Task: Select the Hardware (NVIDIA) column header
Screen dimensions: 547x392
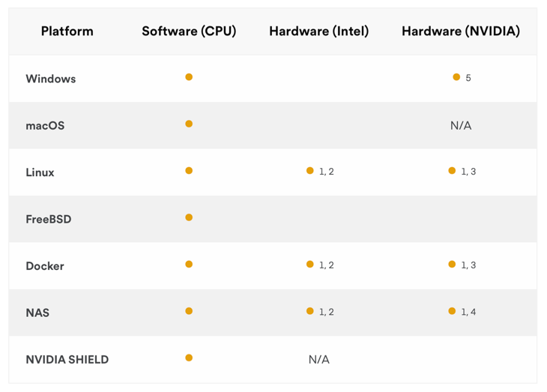Action: pyautogui.click(x=460, y=31)
